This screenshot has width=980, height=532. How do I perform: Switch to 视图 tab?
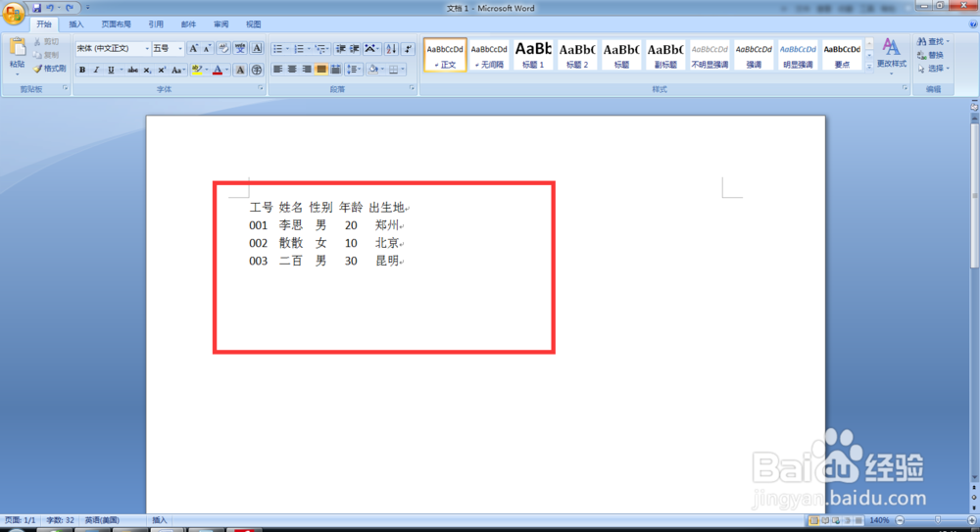tap(253, 24)
